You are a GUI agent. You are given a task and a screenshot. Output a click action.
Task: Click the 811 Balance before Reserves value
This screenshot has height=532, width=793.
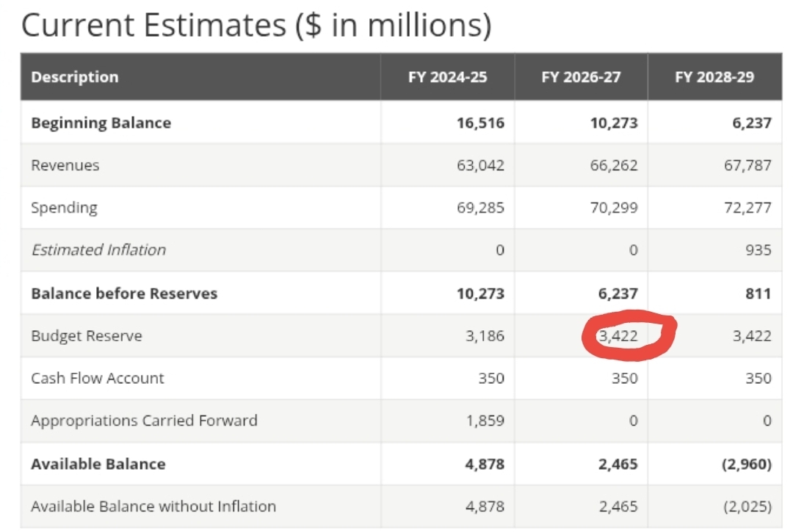click(x=758, y=294)
